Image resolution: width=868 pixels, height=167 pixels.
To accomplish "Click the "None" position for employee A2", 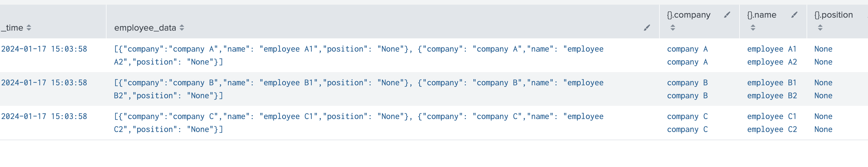I will tap(823, 62).
